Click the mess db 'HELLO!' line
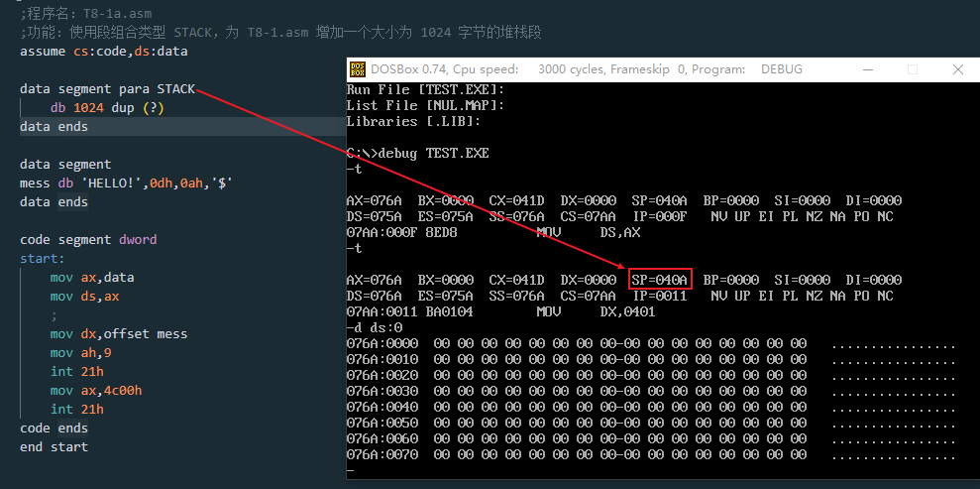The image size is (980, 489). coord(127,183)
